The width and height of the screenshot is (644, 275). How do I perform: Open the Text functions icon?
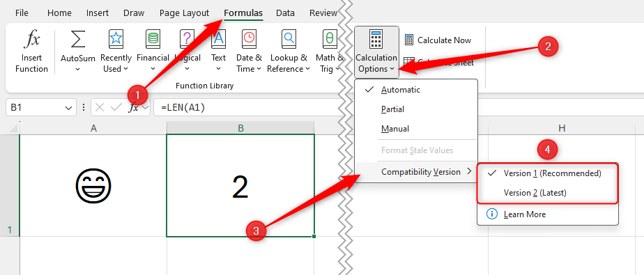tap(219, 40)
